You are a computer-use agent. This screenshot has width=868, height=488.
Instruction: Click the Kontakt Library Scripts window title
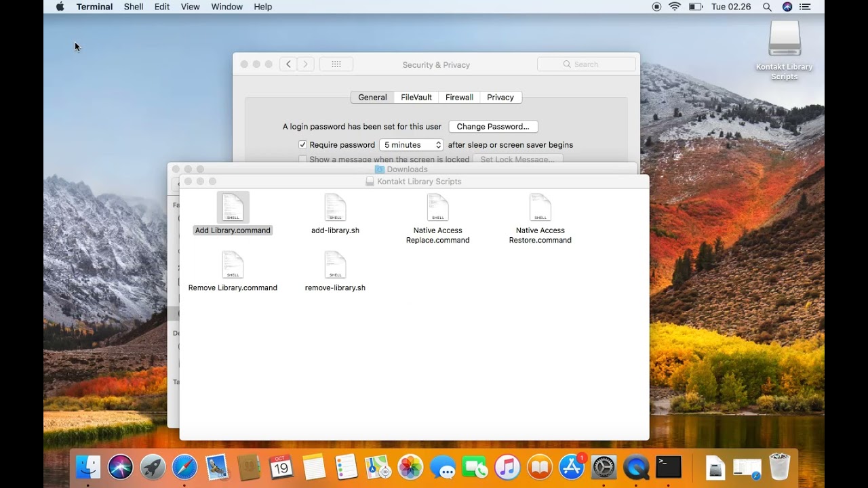pyautogui.click(x=420, y=182)
